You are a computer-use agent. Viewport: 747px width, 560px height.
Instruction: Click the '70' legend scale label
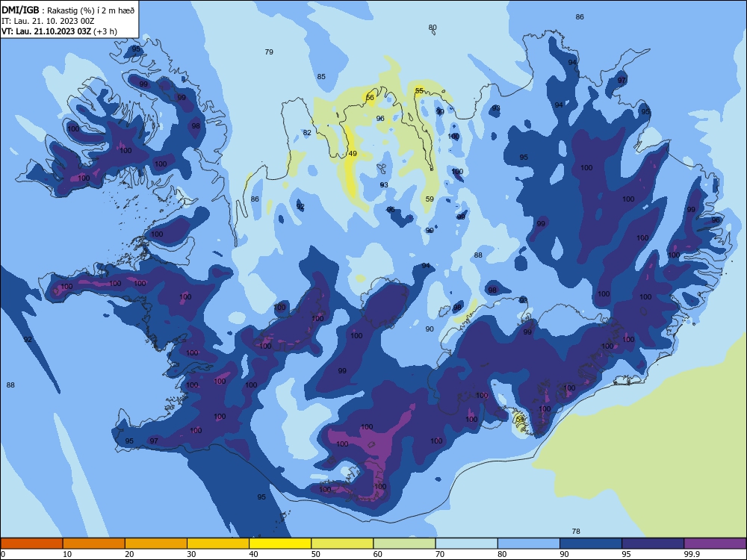click(x=440, y=554)
